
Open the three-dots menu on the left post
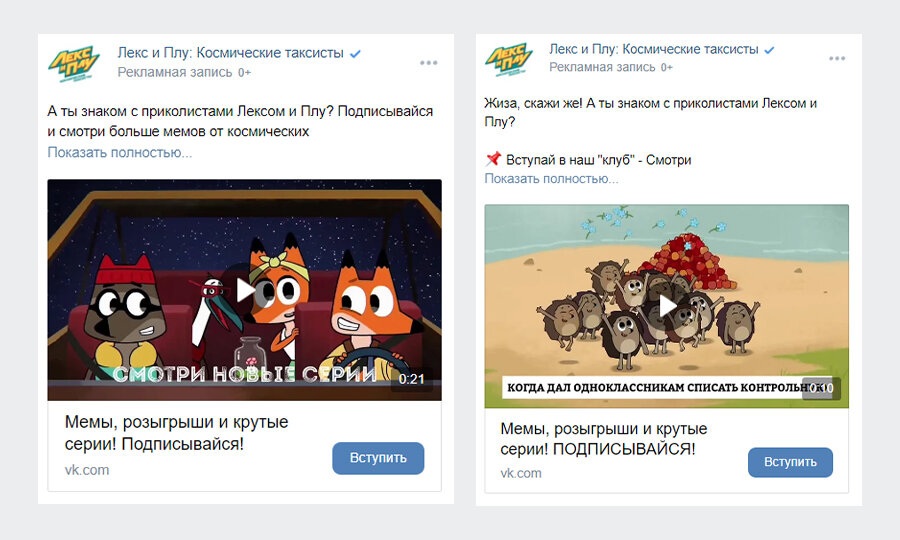coord(428,63)
